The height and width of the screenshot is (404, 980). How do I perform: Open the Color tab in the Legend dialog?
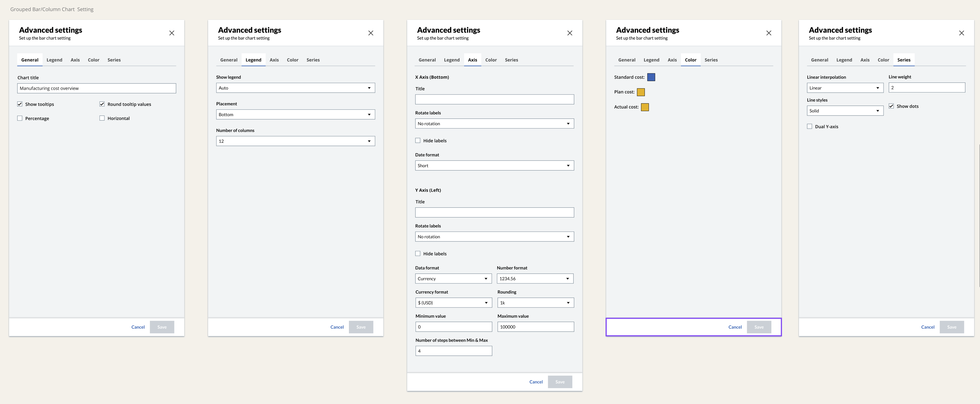tap(293, 60)
